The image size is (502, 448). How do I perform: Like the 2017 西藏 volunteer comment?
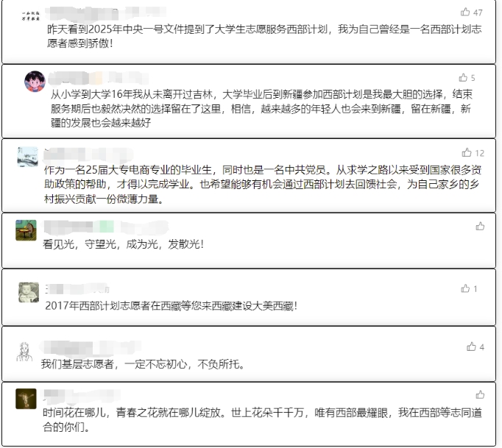click(x=465, y=288)
